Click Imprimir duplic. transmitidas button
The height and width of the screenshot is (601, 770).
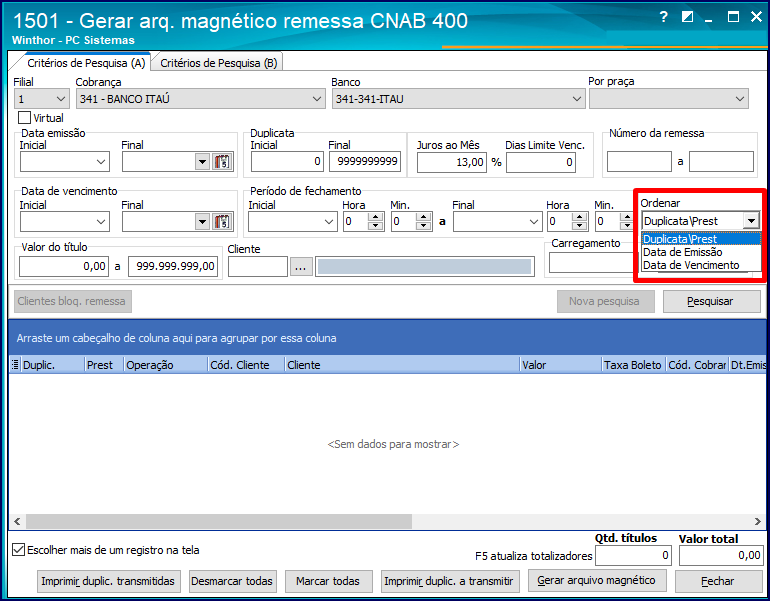pos(108,581)
